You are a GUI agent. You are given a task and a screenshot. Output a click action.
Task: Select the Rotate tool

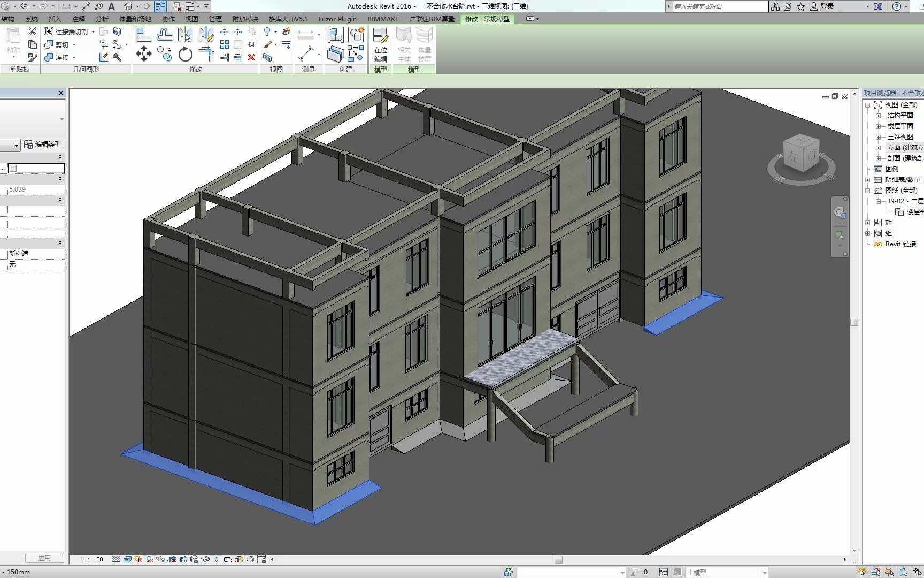[x=186, y=54]
